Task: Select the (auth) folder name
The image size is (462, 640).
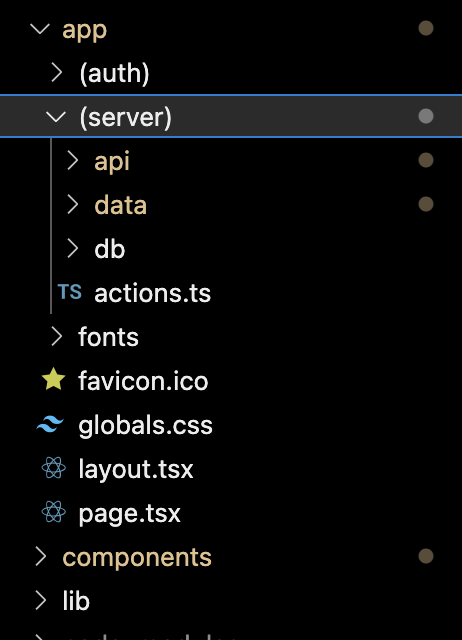Action: point(114,73)
